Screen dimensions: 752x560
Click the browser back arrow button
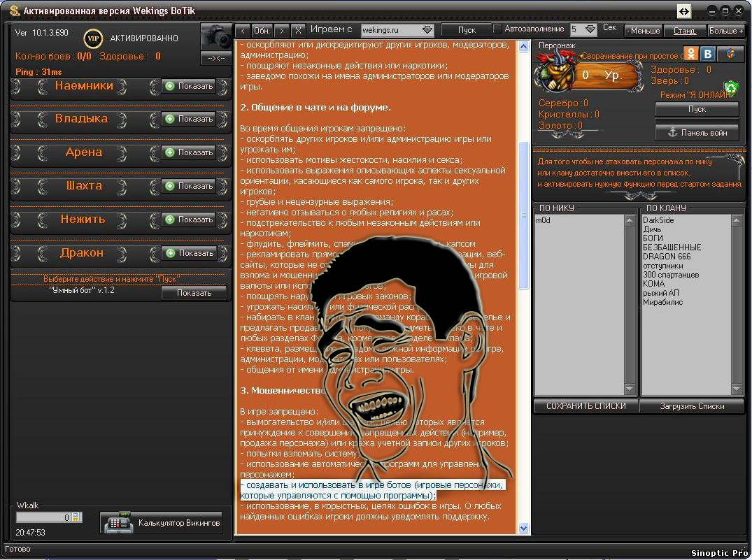click(x=243, y=31)
